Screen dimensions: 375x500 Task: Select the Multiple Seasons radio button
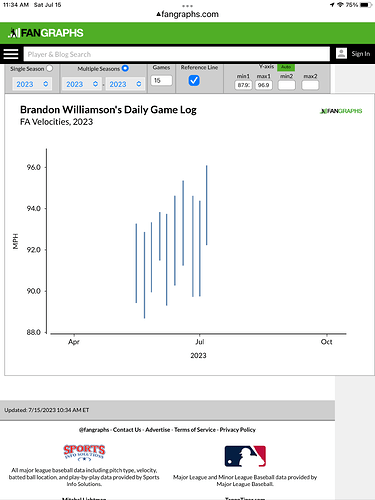tap(125, 68)
